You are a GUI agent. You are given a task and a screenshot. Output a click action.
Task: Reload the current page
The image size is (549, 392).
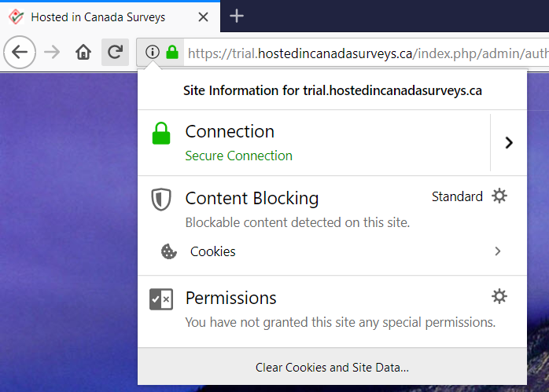[x=115, y=53]
